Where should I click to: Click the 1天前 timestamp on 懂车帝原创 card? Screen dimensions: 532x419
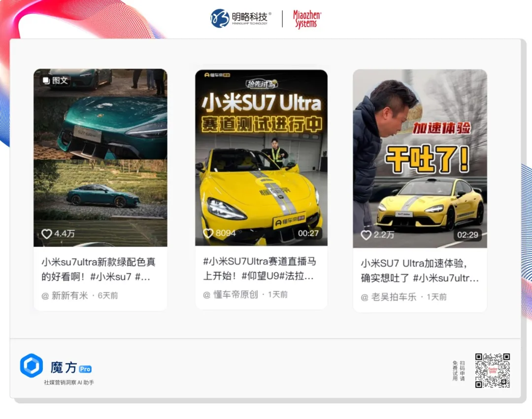(278, 294)
